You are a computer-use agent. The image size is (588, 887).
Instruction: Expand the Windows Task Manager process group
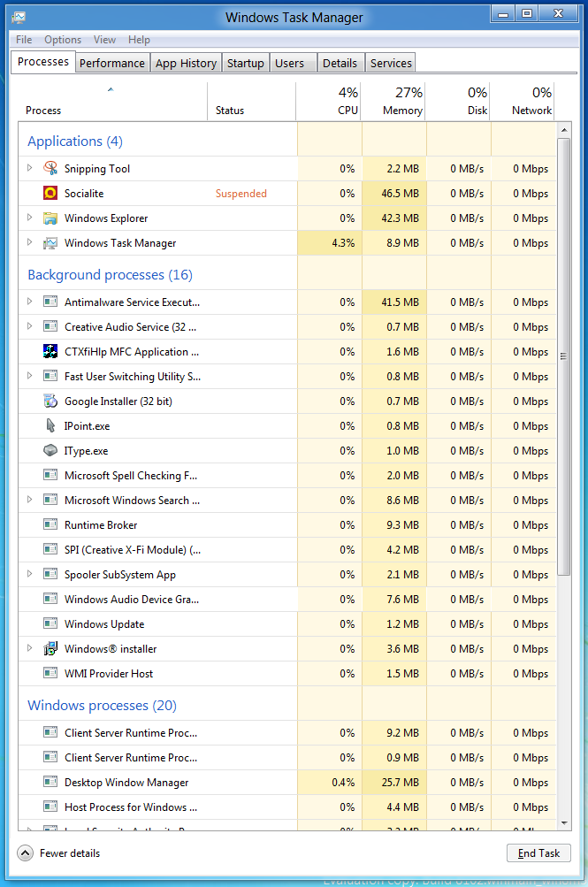pyautogui.click(x=30, y=242)
